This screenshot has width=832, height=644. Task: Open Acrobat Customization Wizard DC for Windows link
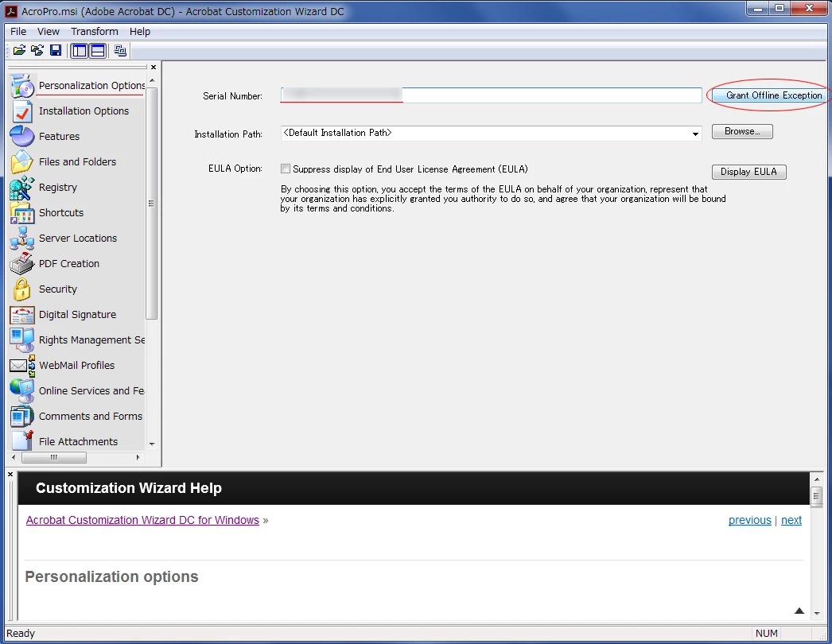(x=142, y=520)
